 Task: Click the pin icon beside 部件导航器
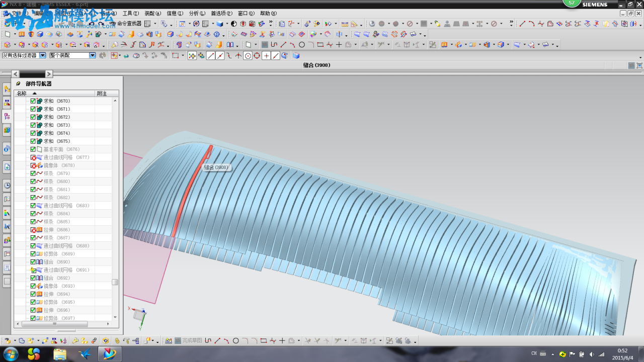point(18,84)
